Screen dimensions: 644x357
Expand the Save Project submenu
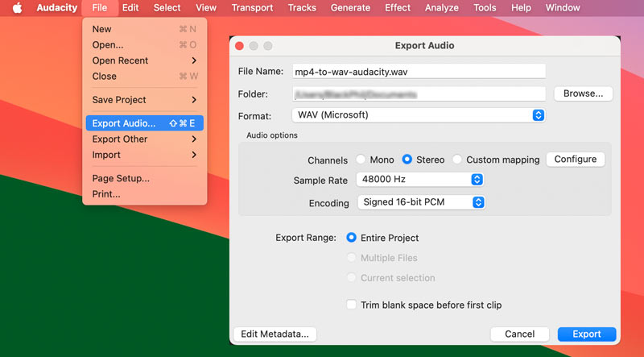[x=145, y=100]
